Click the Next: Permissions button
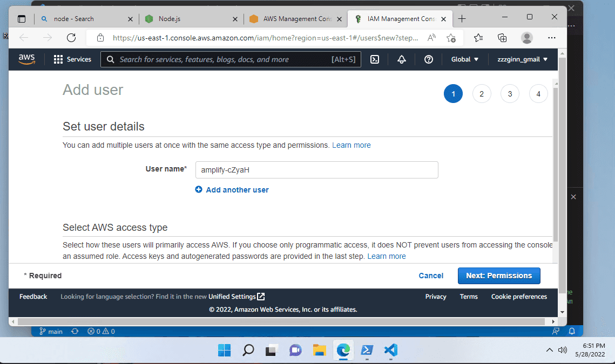 [499, 276]
